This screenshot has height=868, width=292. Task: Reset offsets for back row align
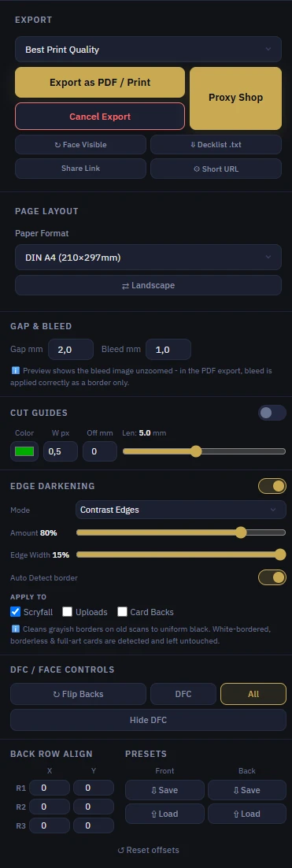coord(148,850)
